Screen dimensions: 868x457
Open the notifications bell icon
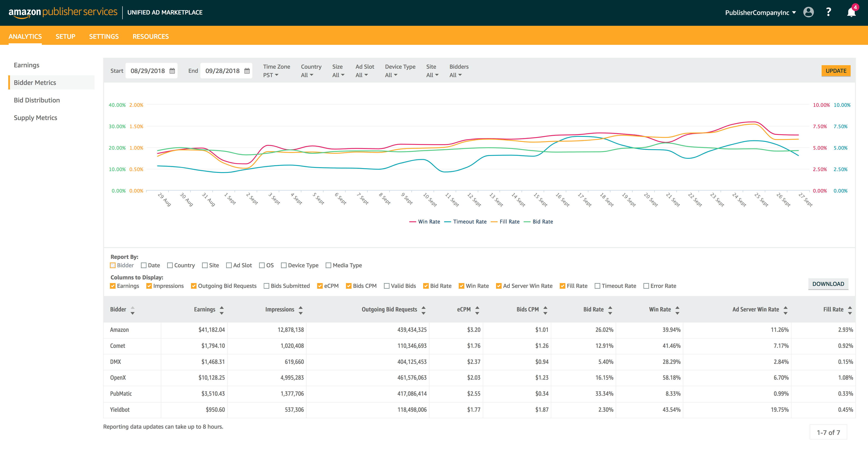click(x=852, y=13)
